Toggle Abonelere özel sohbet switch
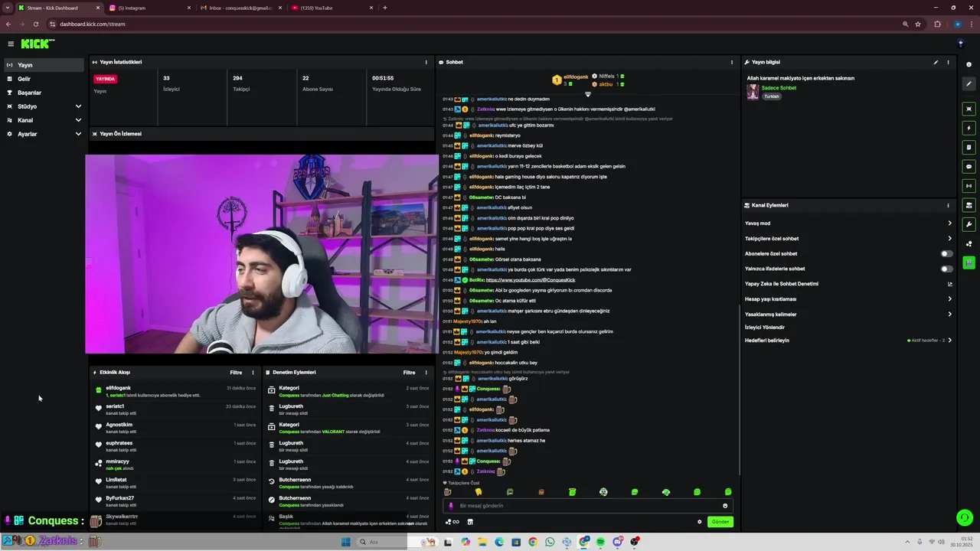The width and height of the screenshot is (980, 551). [x=947, y=253]
